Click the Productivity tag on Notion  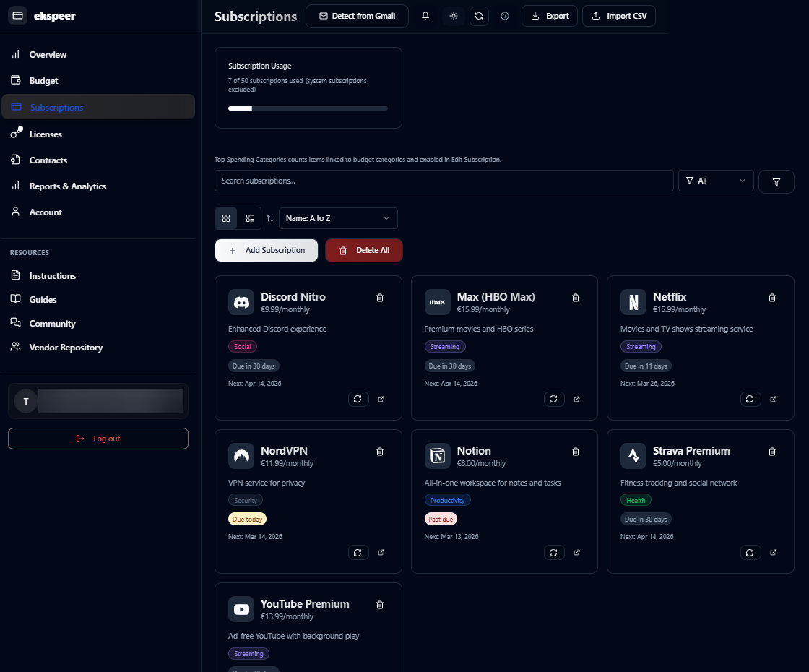point(447,501)
